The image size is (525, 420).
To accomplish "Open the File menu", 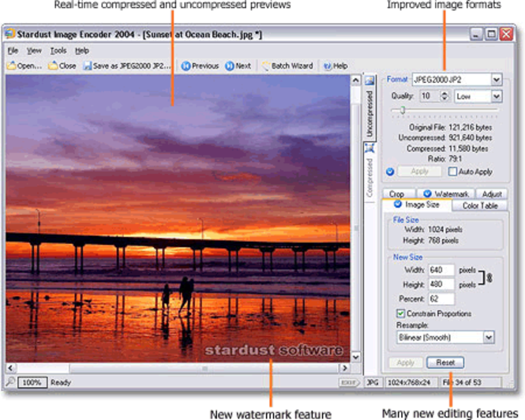I will 13,51.
